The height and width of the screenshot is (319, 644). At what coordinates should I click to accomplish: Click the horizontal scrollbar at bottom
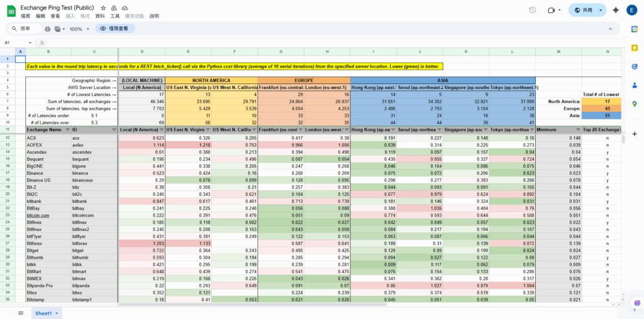(253, 304)
